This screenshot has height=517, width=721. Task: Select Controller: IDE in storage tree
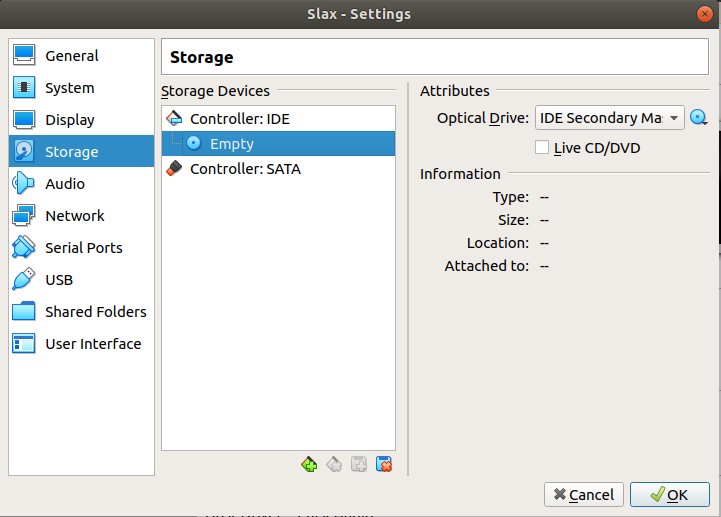tap(278, 119)
